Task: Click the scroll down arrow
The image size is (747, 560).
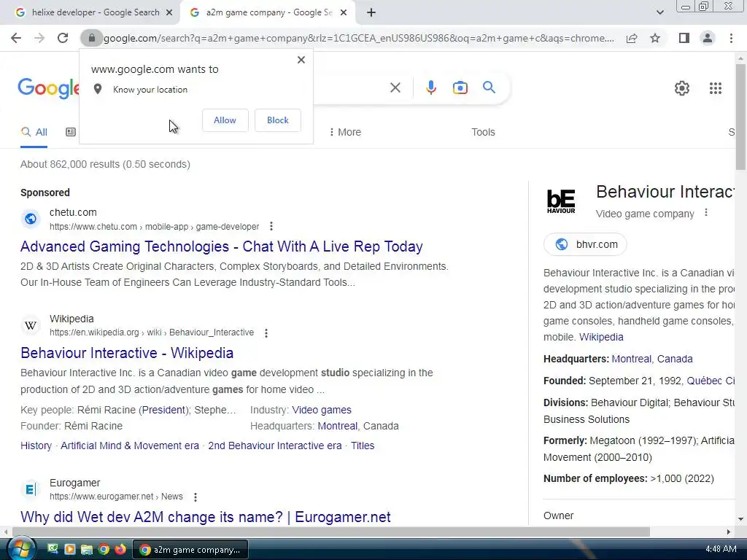Action: pos(740,519)
